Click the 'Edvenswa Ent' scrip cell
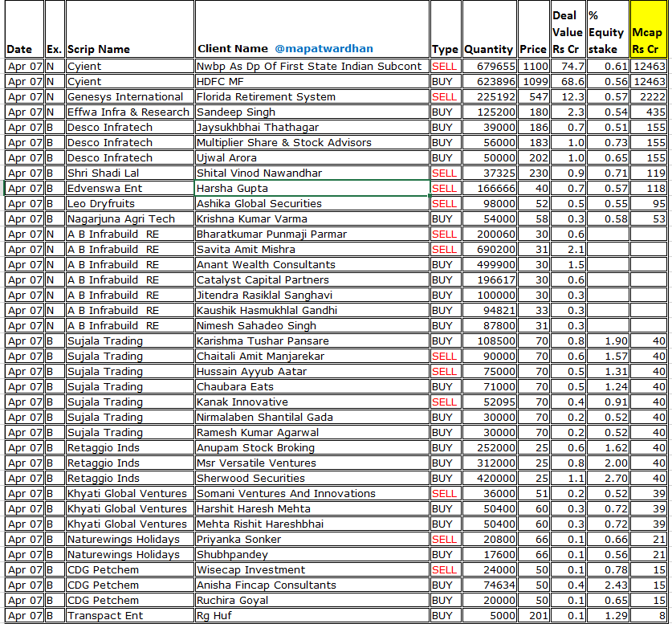 pos(130,189)
